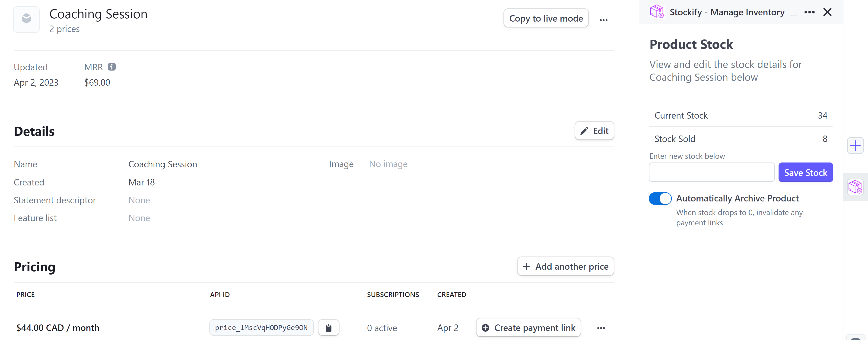Disable Automatically Archive Product
868x340 pixels.
coord(660,198)
